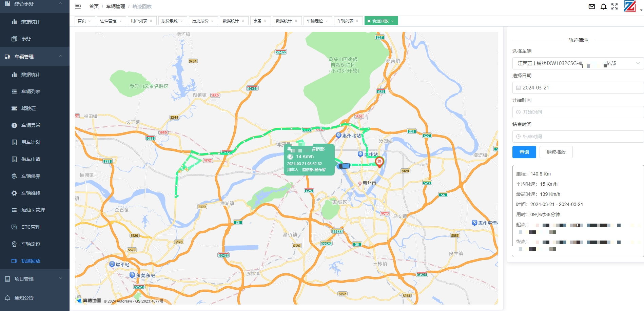
Task: Click the 驾驶证 card icon
Action: click(14, 108)
